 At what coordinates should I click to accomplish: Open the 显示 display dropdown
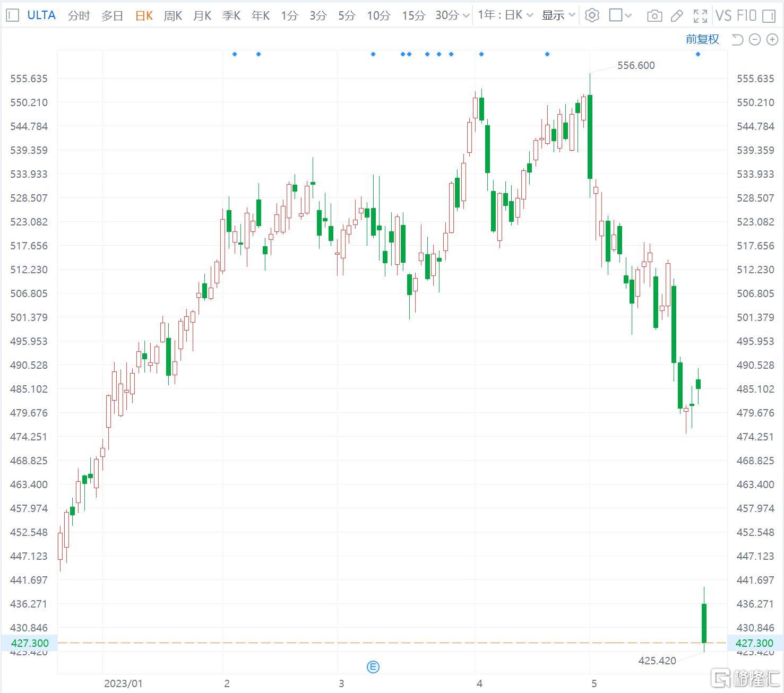pos(558,15)
